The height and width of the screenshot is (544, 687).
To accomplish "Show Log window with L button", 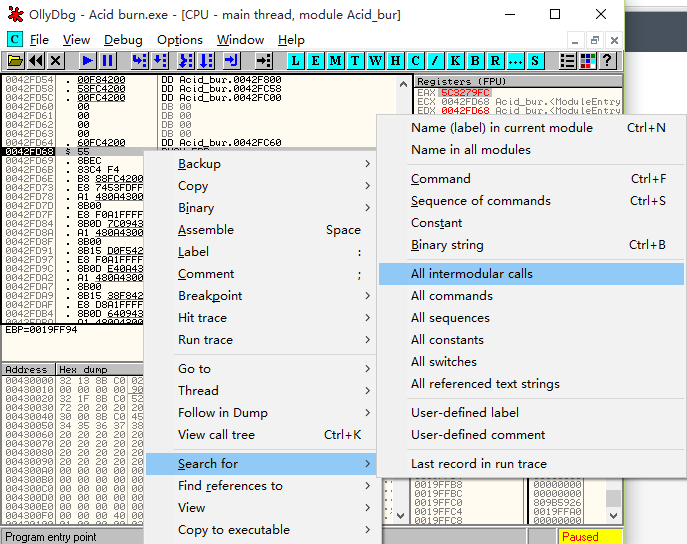I will pos(296,60).
